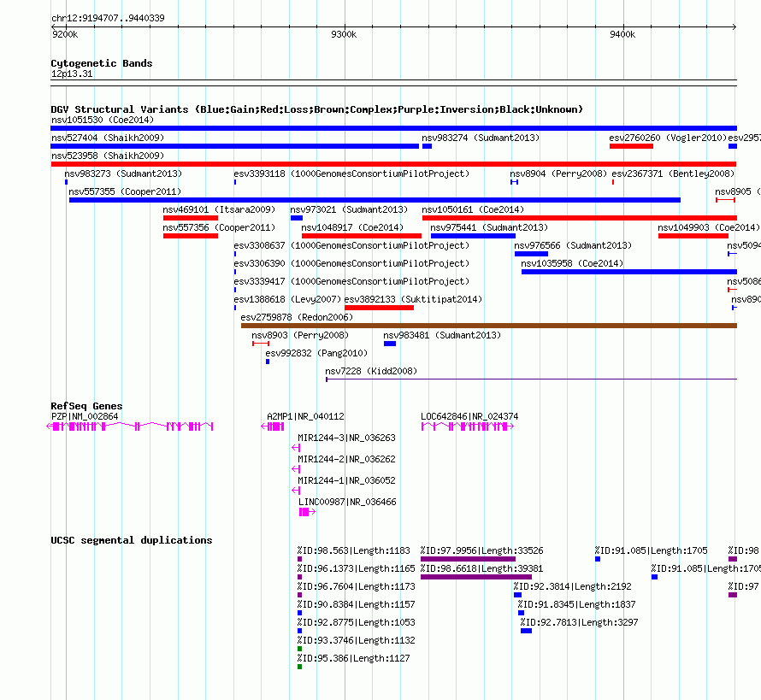This screenshot has height=700, width=761.
Task: Click the nsv1051530 (Coe2014) label
Action: pos(103,120)
